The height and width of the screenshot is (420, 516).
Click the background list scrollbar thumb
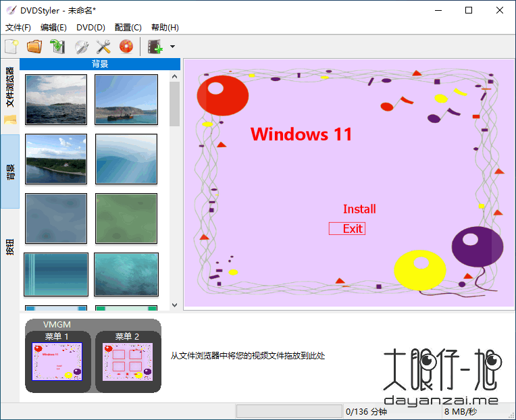175,104
